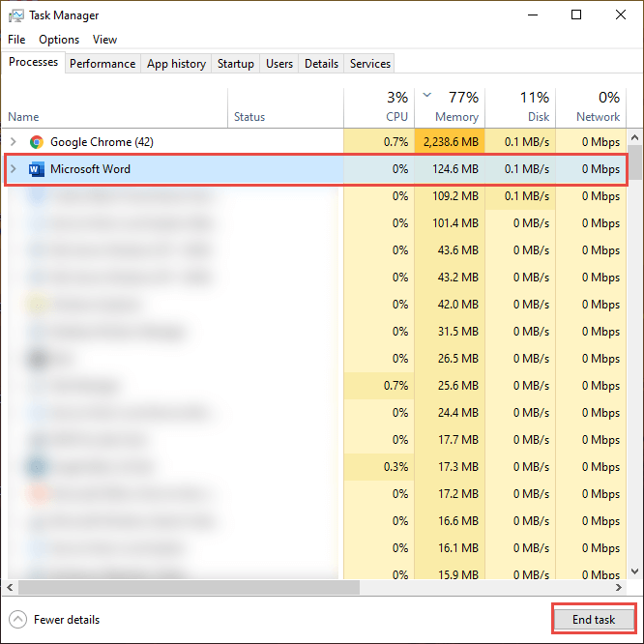Click the Microsoft Word icon in process list

(37, 169)
